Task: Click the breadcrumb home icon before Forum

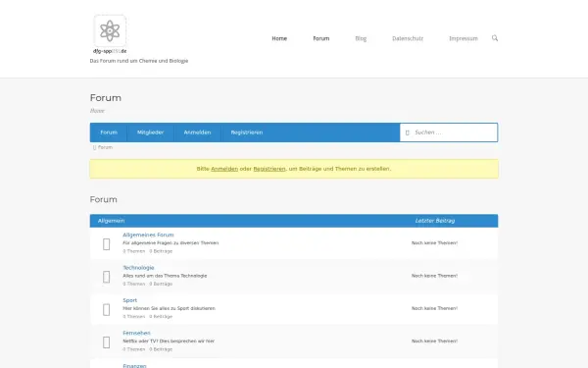Action: click(x=94, y=147)
